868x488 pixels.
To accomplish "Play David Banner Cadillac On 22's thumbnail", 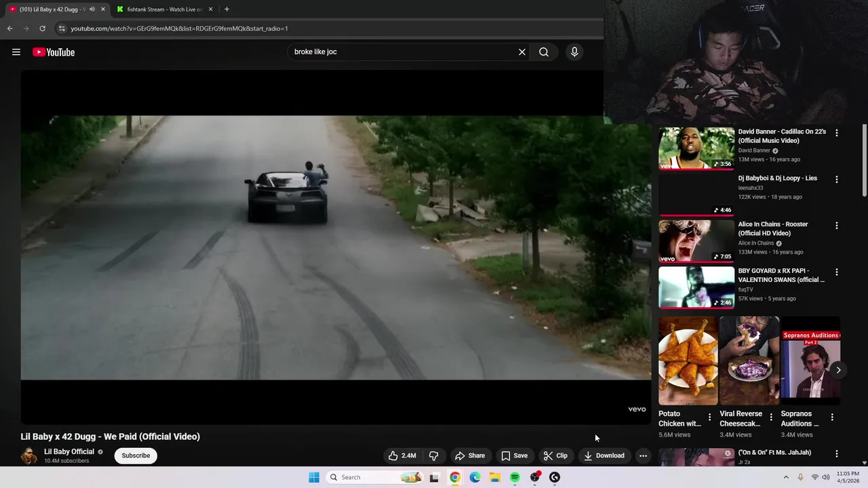I will (696, 148).
